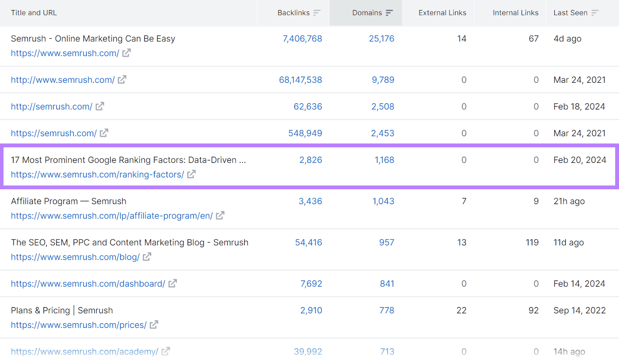619x364 pixels.
Task: Open the https://www.semrush.com/ranking-factors/ link
Action: click(97, 174)
